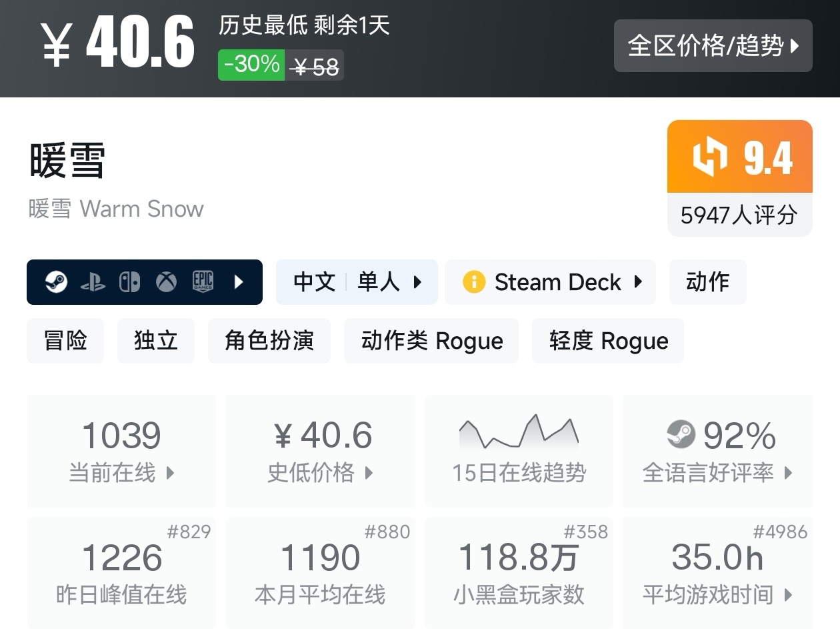Select the 动作 genre tag
Screen dimensions: 840x629
707,282
